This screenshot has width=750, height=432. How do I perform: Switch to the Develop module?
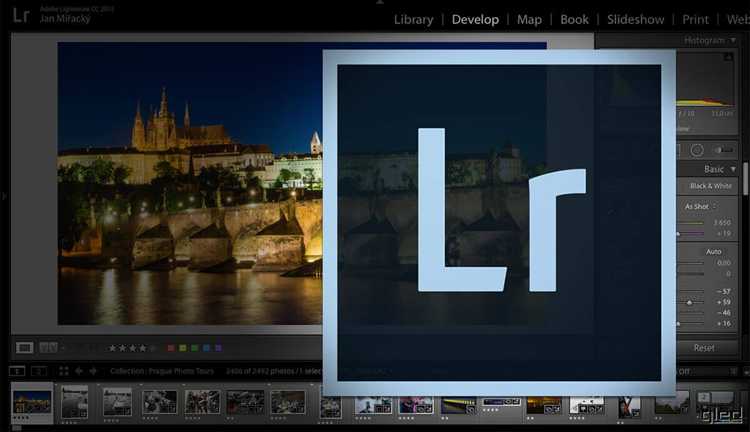(x=475, y=20)
